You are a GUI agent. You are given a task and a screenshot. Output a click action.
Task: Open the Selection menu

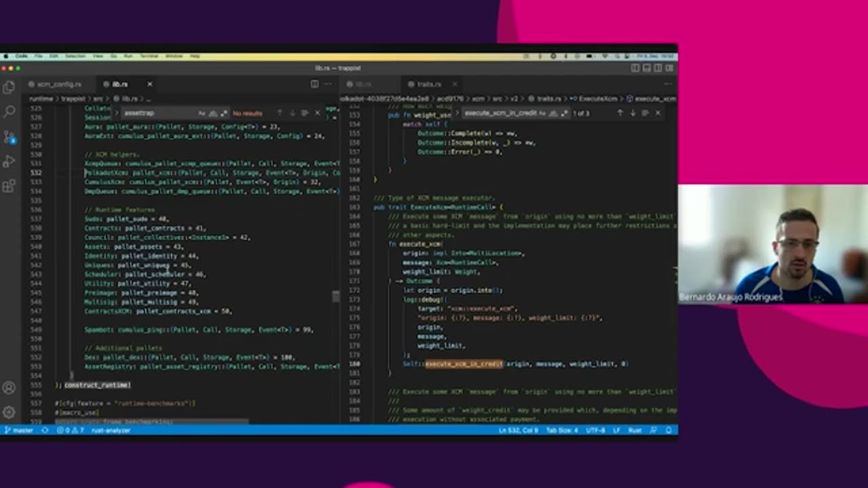tap(75, 56)
